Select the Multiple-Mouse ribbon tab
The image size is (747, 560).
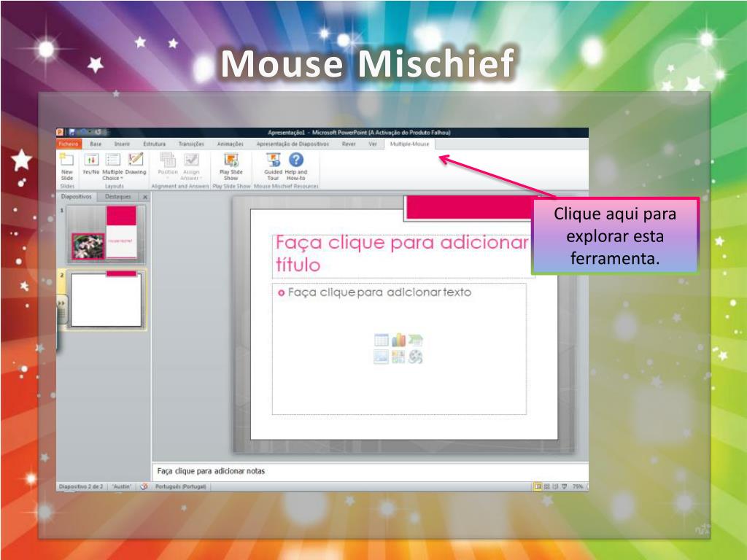(409, 144)
